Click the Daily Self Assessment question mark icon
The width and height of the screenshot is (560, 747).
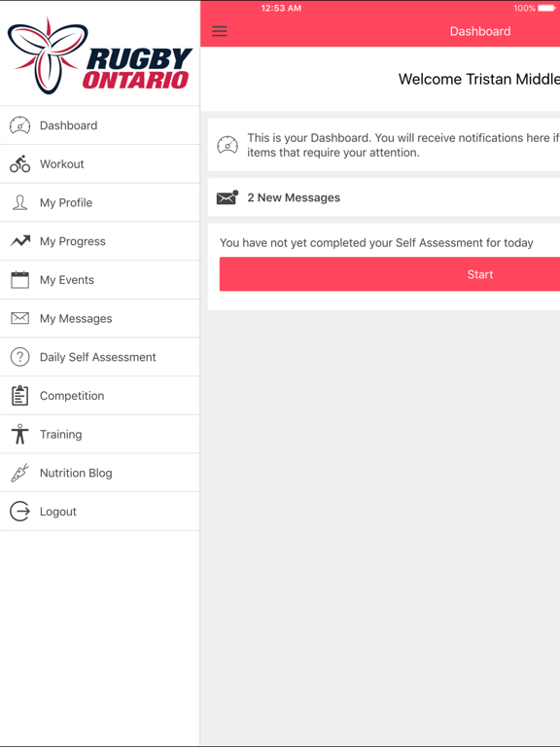(x=20, y=357)
